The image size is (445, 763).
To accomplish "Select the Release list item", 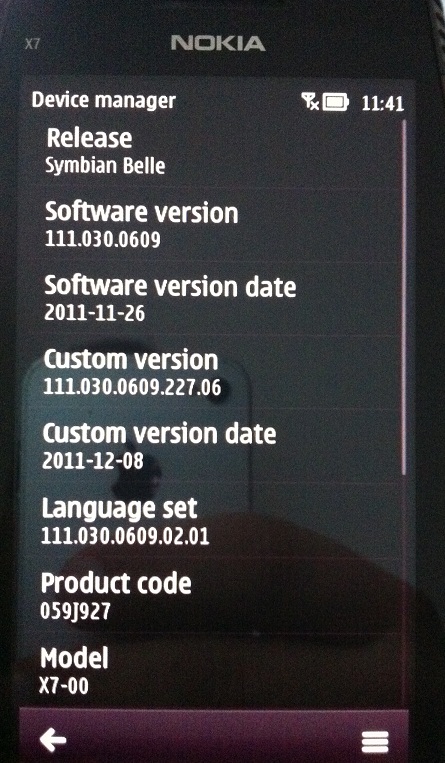I will click(212, 153).
